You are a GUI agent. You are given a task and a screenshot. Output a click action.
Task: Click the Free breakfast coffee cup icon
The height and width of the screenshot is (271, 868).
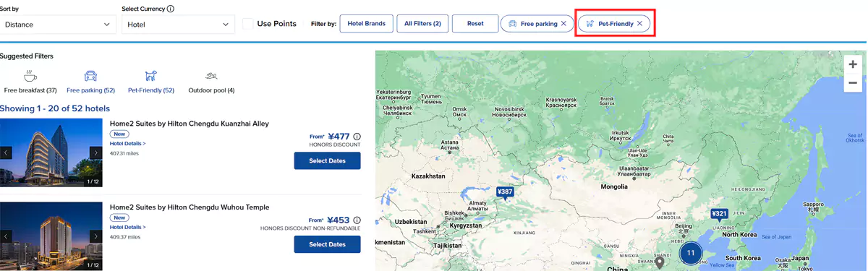coord(30,76)
